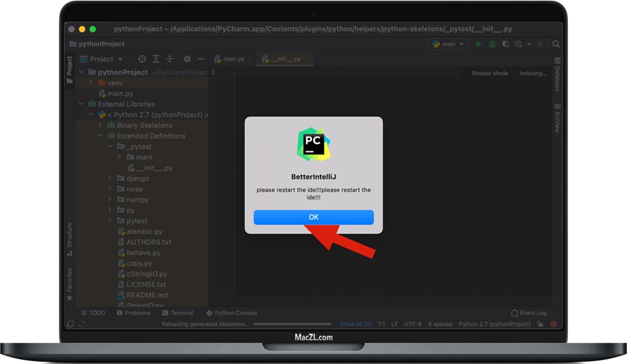Viewport: 627px width, 364px height.
Task: Open Search Everywhere magnifier icon
Action: click(x=556, y=44)
